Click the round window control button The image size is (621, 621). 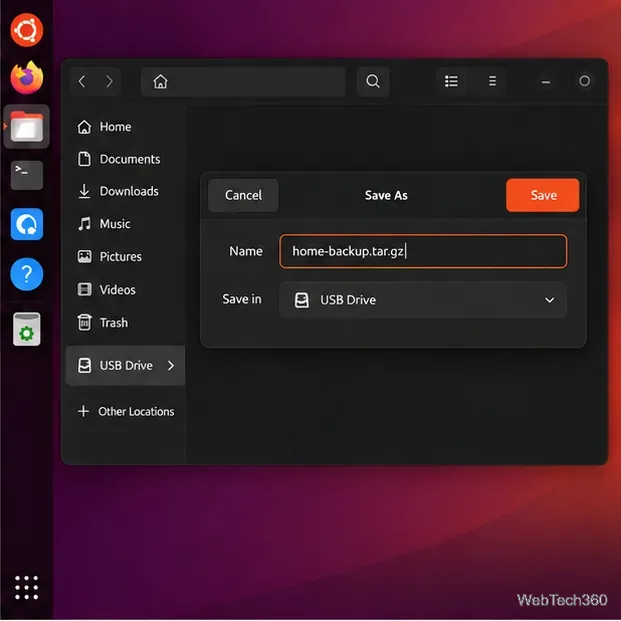point(585,81)
